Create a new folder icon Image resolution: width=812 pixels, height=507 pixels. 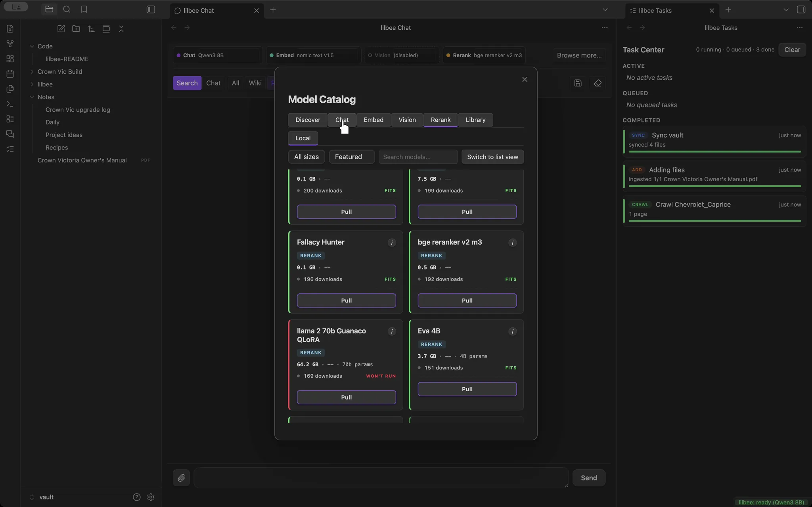click(76, 29)
